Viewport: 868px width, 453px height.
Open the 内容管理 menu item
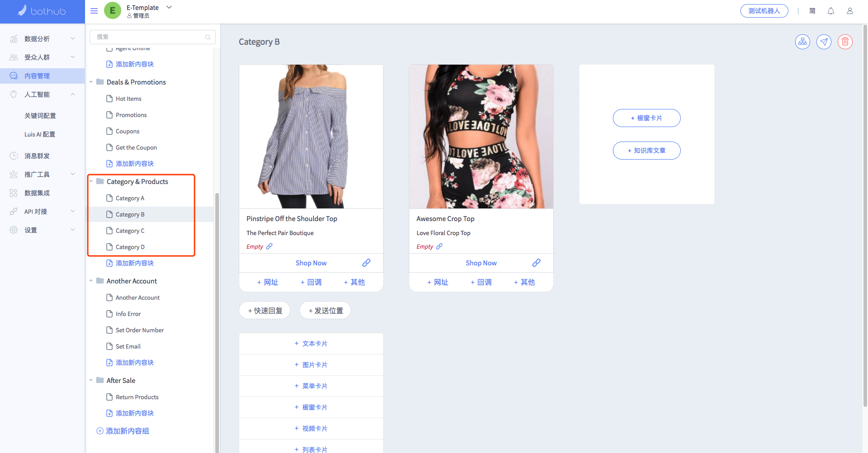[43, 76]
